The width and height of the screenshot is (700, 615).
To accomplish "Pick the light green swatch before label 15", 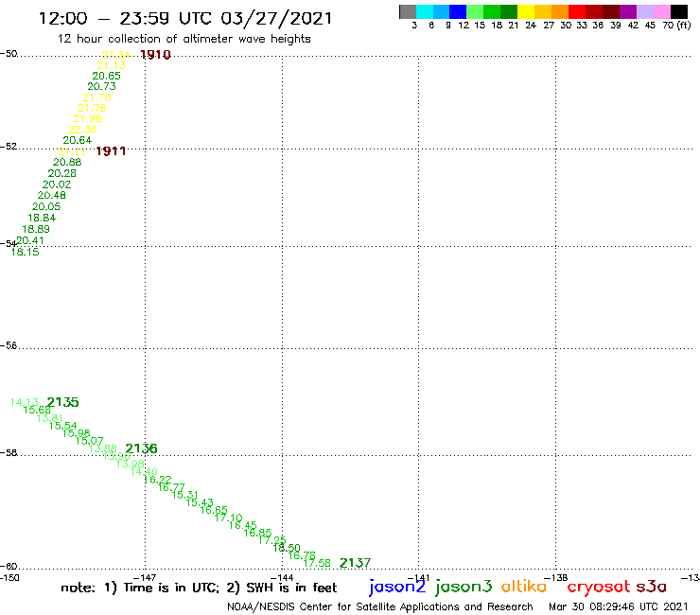I will pyautogui.click(x=475, y=12).
